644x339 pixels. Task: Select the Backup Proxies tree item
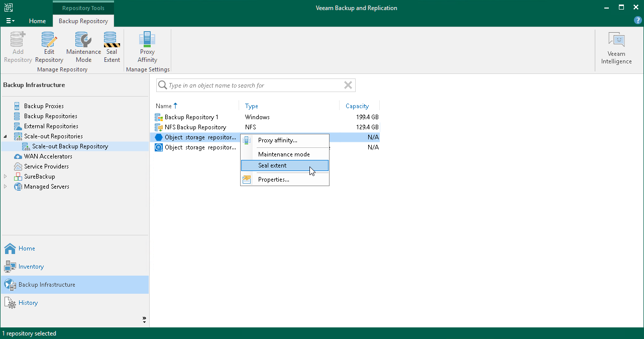[x=44, y=106]
